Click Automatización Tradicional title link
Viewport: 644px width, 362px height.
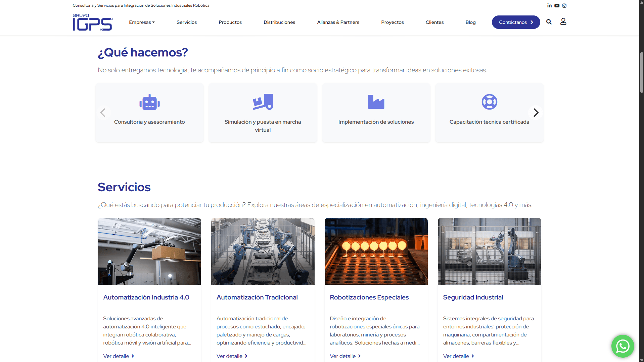pos(257,297)
